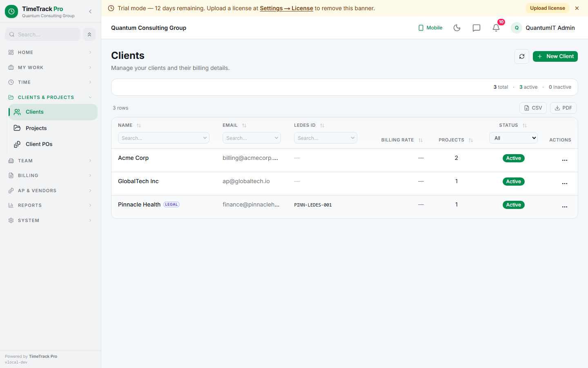The image size is (588, 368).
Task: Expand the System menu section
Action: click(50, 220)
